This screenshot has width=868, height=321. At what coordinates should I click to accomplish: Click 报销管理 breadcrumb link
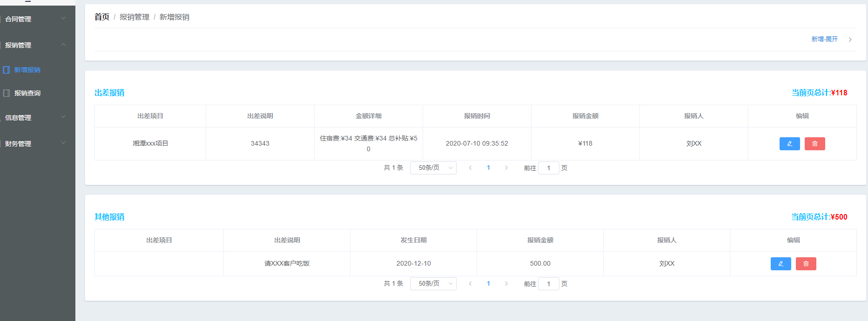(x=135, y=17)
